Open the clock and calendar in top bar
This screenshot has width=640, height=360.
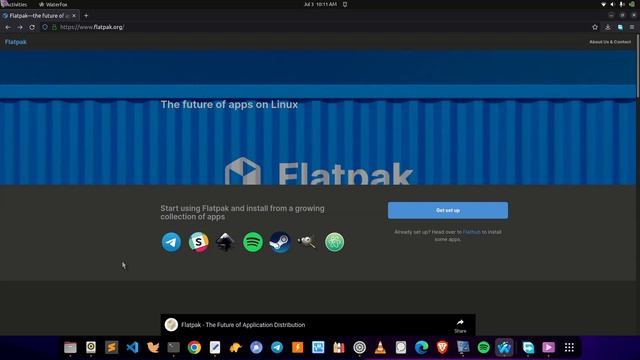(320, 4)
